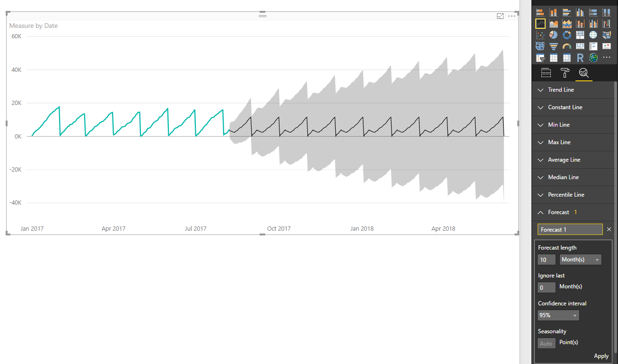This screenshot has width=618, height=364.
Task: Open the Analytics magnifier tab
Action: click(583, 73)
